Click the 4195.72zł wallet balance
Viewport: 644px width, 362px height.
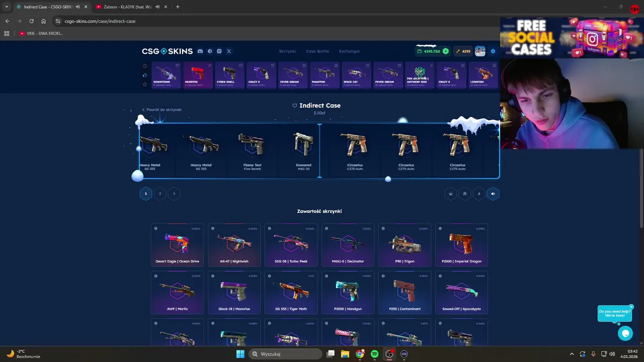click(x=429, y=51)
